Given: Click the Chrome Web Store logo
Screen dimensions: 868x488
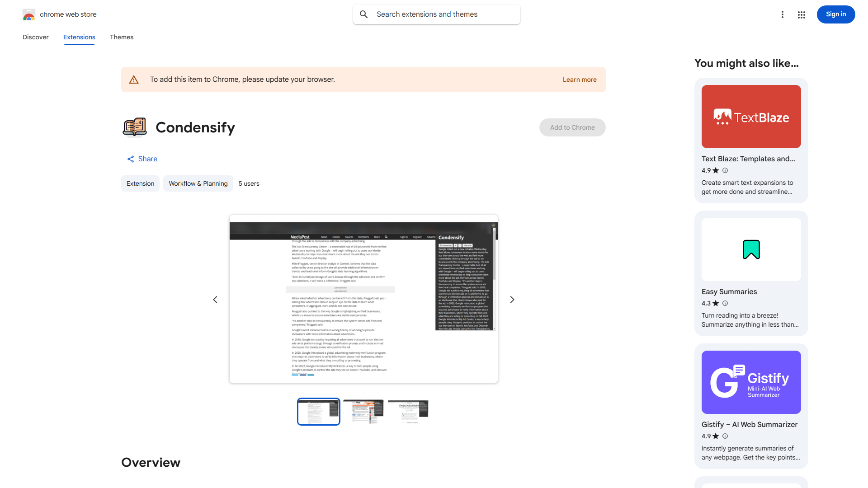Looking at the screenshot, I should point(29,14).
